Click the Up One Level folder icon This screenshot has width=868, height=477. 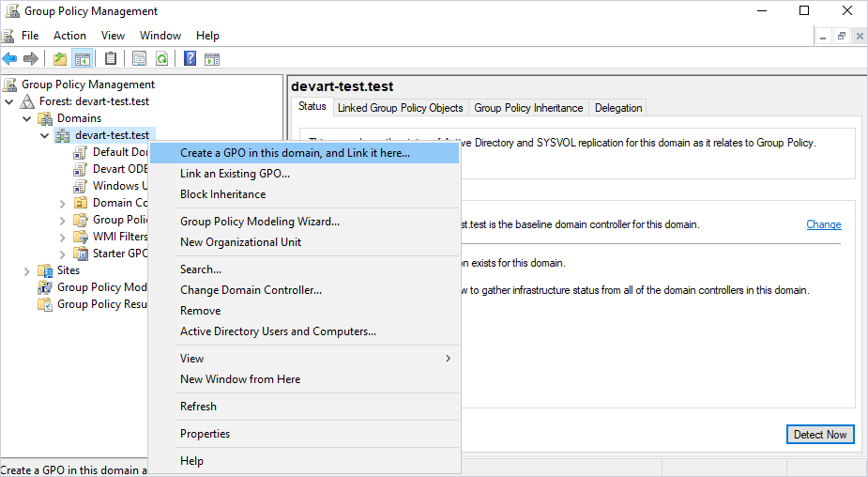tap(60, 59)
